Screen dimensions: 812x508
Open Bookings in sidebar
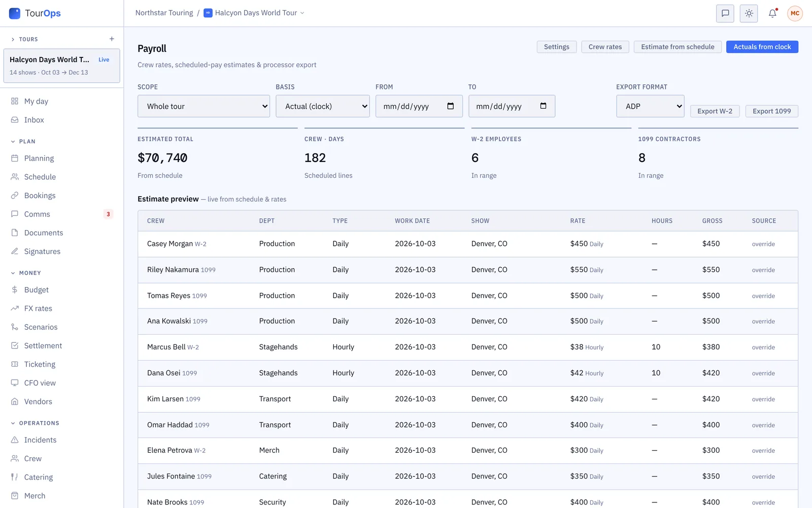(62, 196)
